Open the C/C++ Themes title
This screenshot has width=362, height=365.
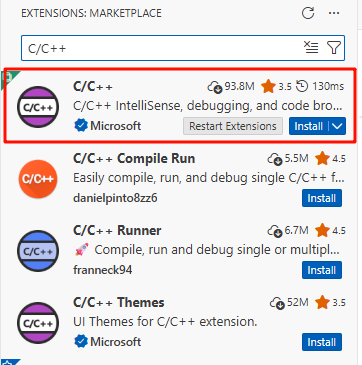[119, 303]
